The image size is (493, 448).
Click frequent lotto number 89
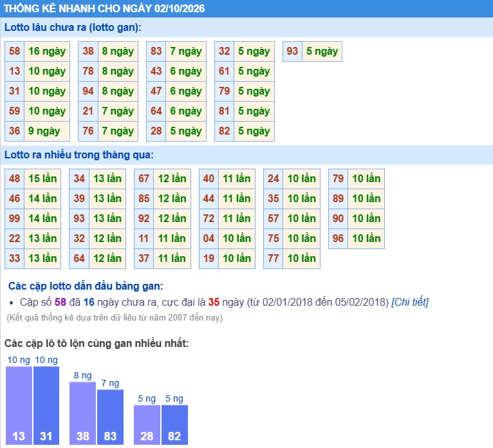point(339,199)
